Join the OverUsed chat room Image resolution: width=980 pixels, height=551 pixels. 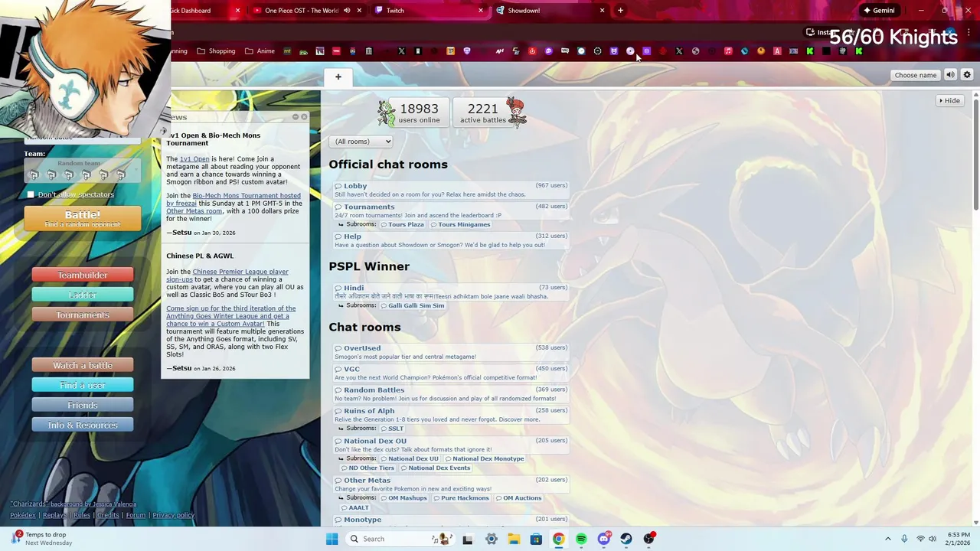click(x=450, y=352)
